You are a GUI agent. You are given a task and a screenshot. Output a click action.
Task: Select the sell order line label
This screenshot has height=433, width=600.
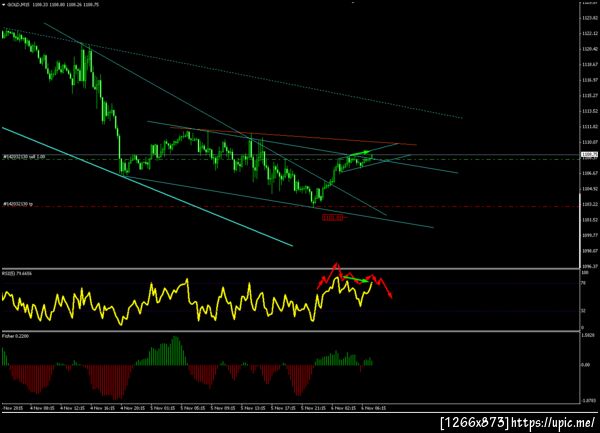[x=24, y=157]
